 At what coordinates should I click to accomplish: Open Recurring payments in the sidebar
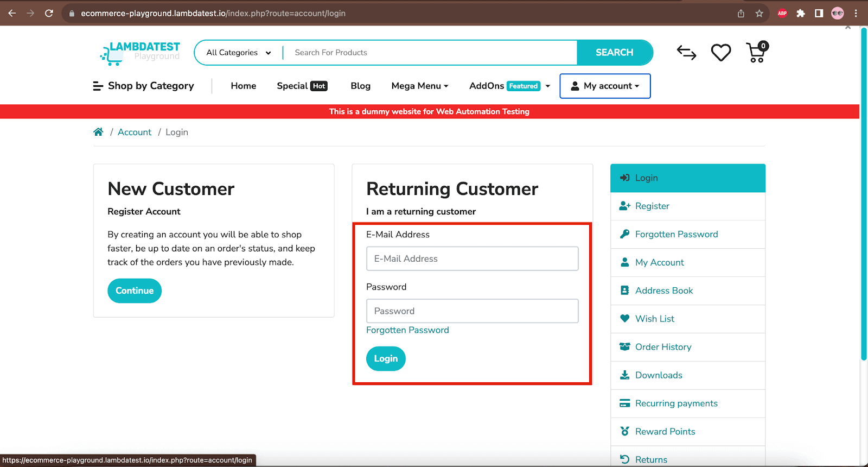688,404
